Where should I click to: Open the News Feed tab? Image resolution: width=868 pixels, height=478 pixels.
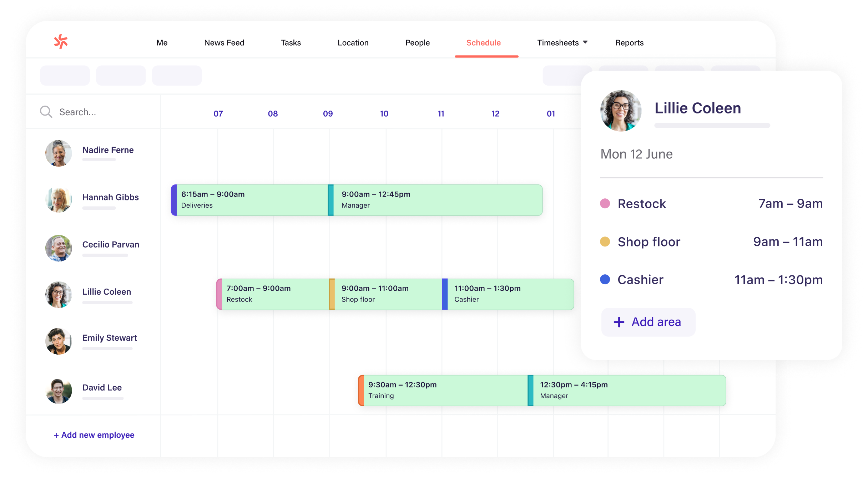click(224, 43)
